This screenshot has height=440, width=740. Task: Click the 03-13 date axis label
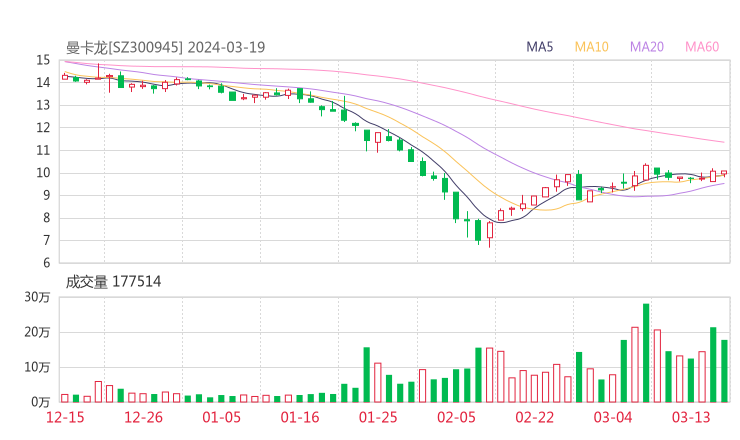(x=691, y=417)
